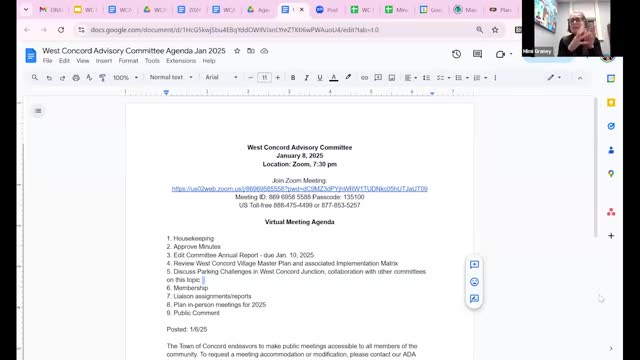640x360 pixels.
Task: Click the move-to-folder icon beside title
Action: click(x=251, y=51)
